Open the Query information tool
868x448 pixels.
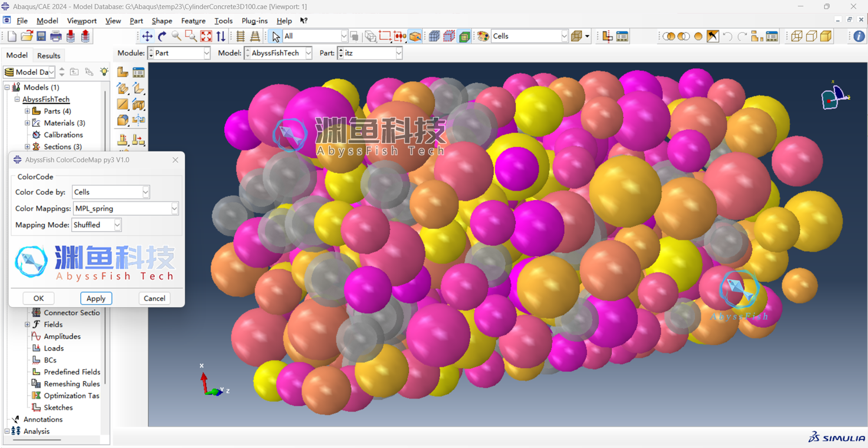859,36
